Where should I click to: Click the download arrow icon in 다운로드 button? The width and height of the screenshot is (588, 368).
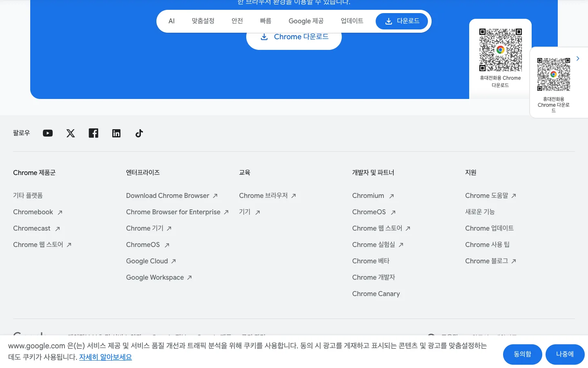(x=389, y=21)
